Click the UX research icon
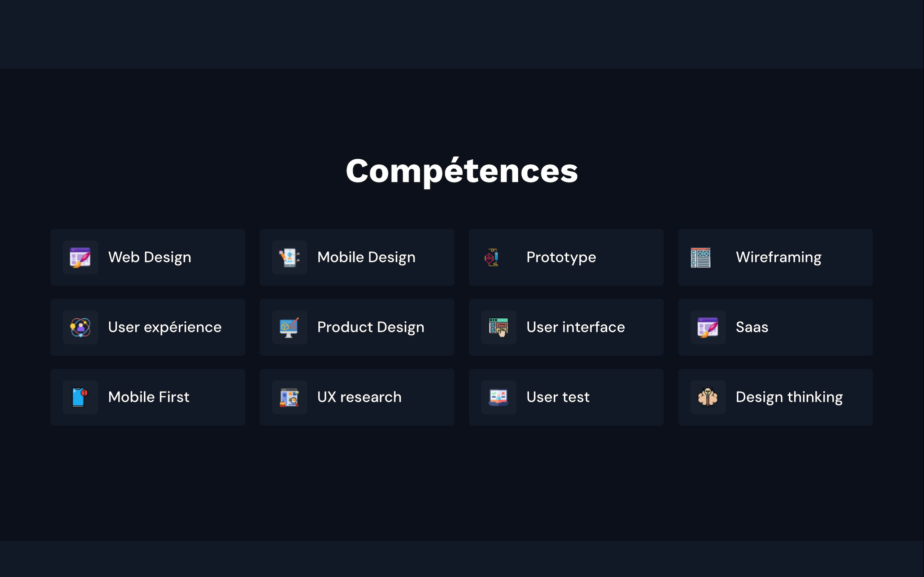The height and width of the screenshot is (577, 924). (289, 397)
